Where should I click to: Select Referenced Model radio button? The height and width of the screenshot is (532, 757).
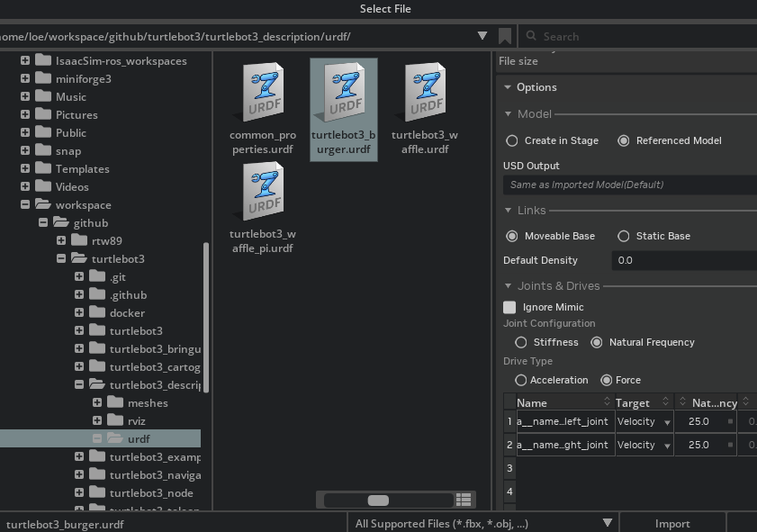(623, 140)
